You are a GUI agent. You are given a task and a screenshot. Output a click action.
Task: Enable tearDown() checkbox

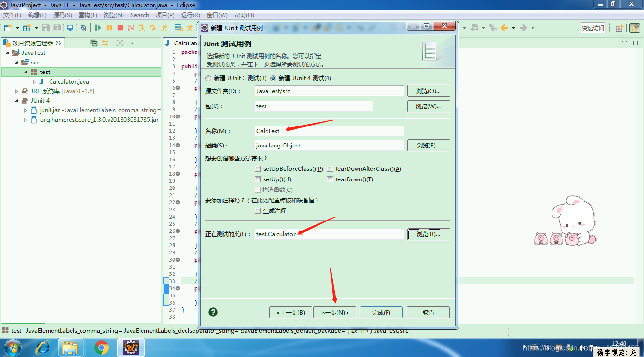click(330, 179)
